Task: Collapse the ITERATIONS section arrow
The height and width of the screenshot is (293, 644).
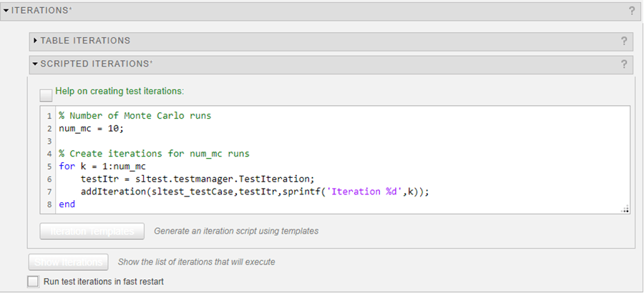Action: [6, 11]
